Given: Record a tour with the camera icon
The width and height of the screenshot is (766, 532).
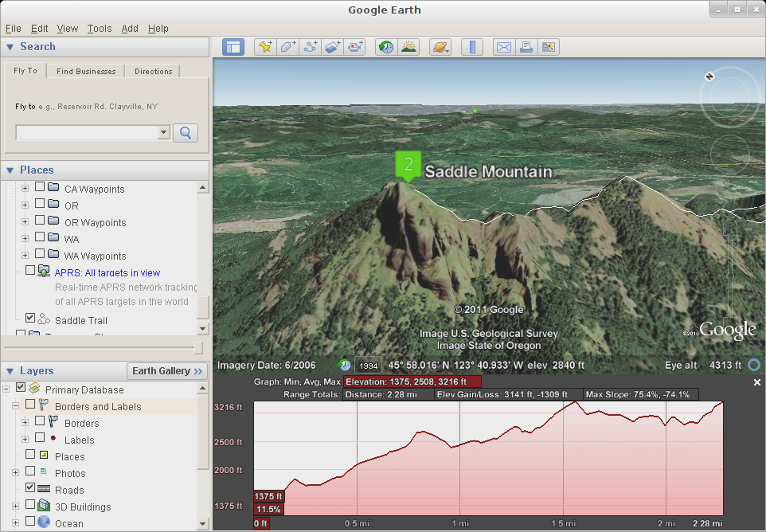Looking at the screenshot, I should (355, 47).
